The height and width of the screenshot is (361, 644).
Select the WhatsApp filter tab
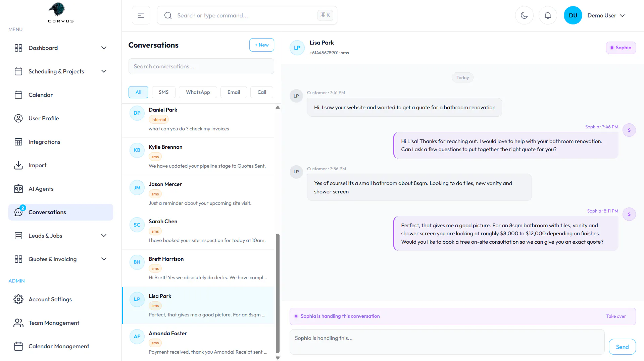coord(198,92)
